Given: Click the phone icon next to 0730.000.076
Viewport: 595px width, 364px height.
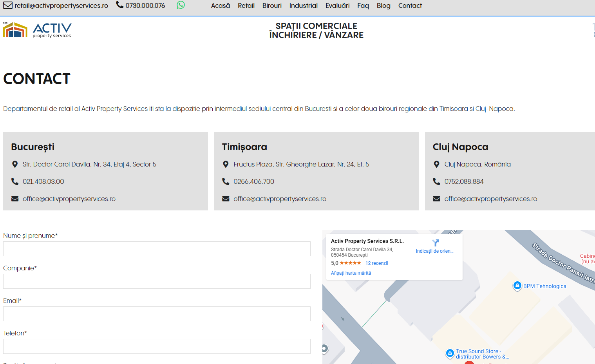Looking at the screenshot, I should click(x=120, y=5).
